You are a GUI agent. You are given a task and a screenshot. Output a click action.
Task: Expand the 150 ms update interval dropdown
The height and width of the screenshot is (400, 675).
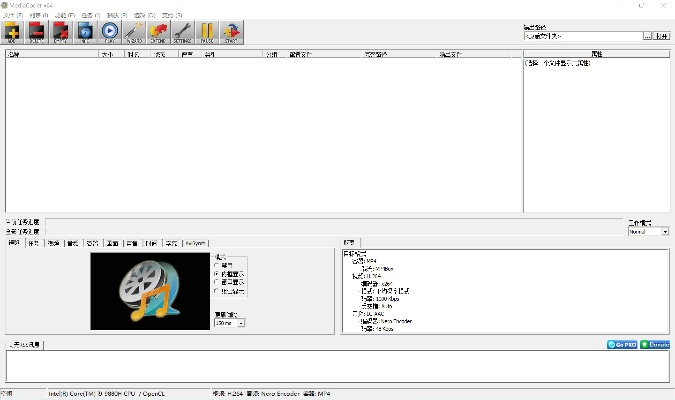(241, 323)
